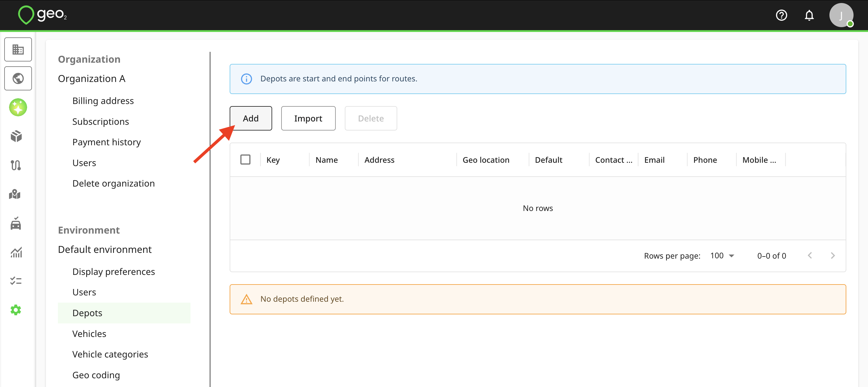Viewport: 868px width, 387px height.
Task: Open the rows per page 100 dropdown
Action: tap(722, 256)
